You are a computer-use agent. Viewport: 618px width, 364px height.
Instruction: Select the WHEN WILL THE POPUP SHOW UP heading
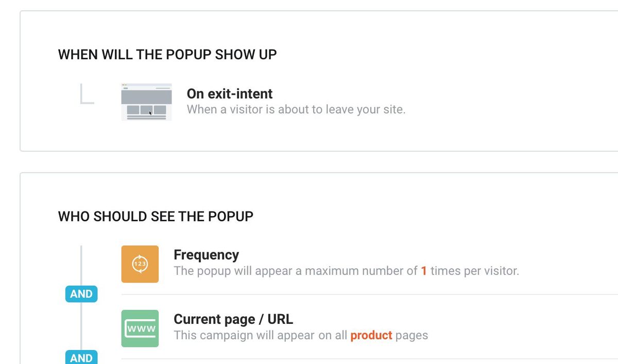coord(167,54)
